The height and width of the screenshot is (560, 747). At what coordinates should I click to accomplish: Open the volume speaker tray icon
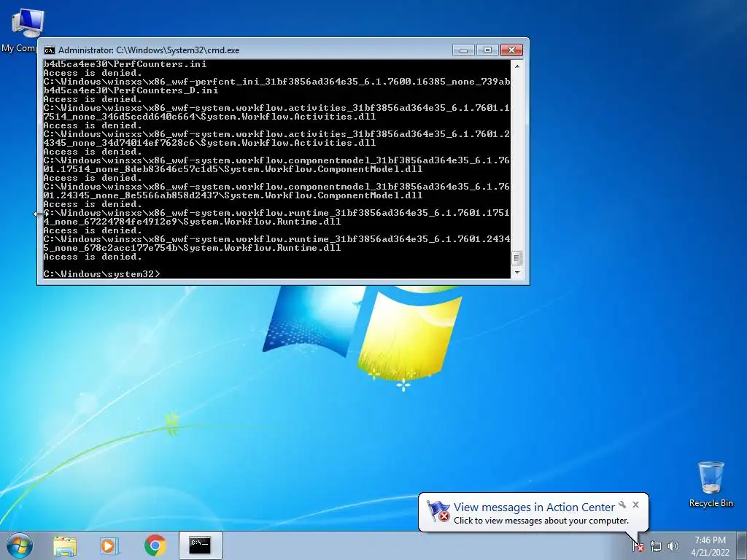click(673, 547)
